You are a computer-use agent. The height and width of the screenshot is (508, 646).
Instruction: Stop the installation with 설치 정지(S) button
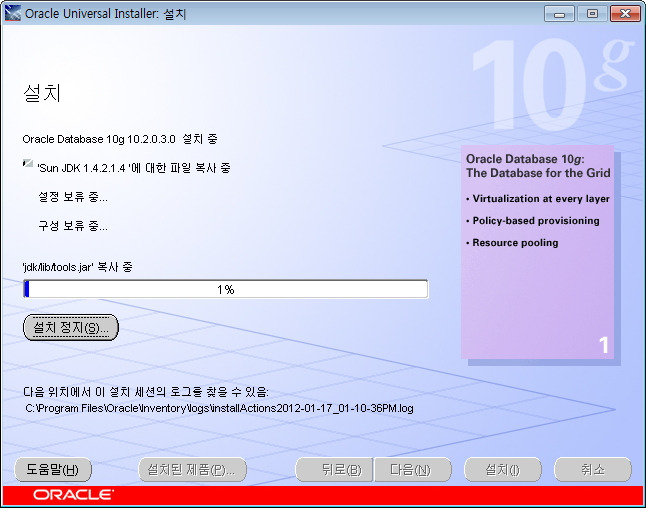(x=71, y=328)
